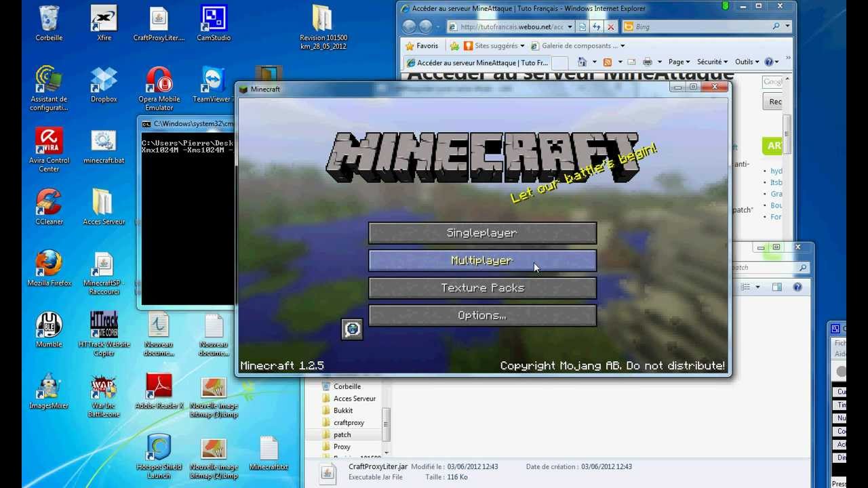Open the ImagesMixer desktop icon
868x488 pixels.
click(49, 392)
